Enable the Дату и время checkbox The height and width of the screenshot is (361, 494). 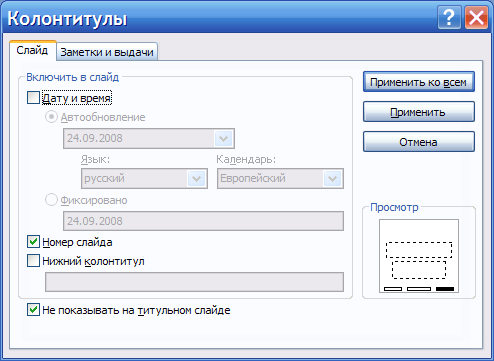(33, 98)
